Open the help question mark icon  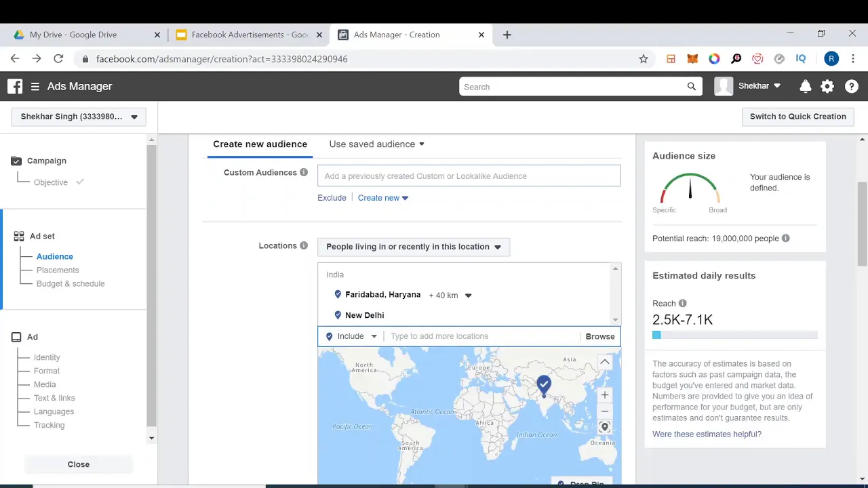coord(852,86)
